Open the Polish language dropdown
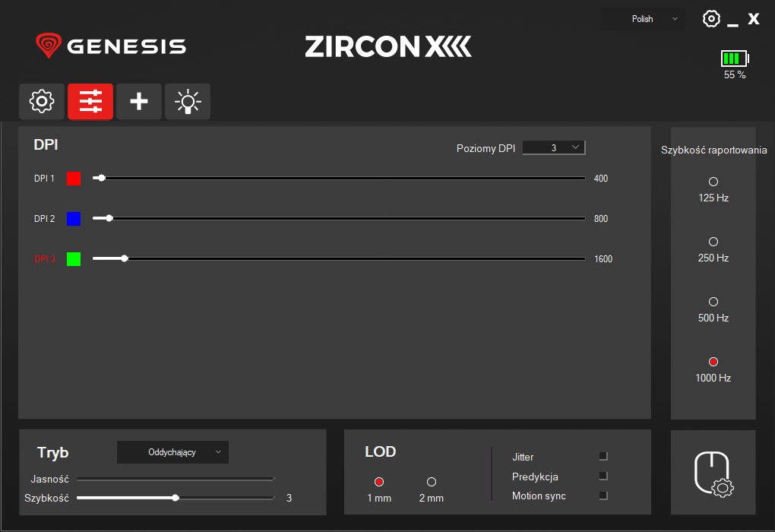The height and width of the screenshot is (532, 775). tap(643, 19)
